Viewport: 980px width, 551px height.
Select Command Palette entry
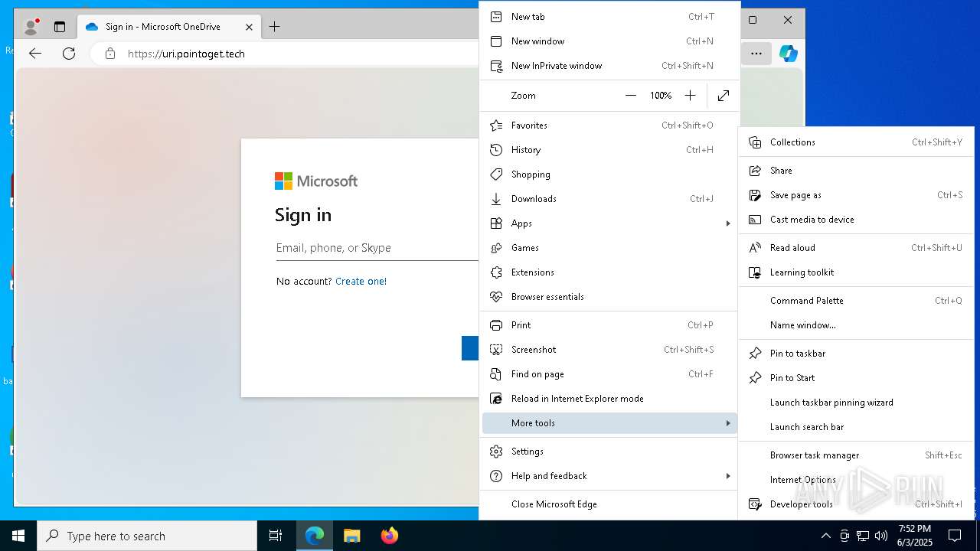856,300
